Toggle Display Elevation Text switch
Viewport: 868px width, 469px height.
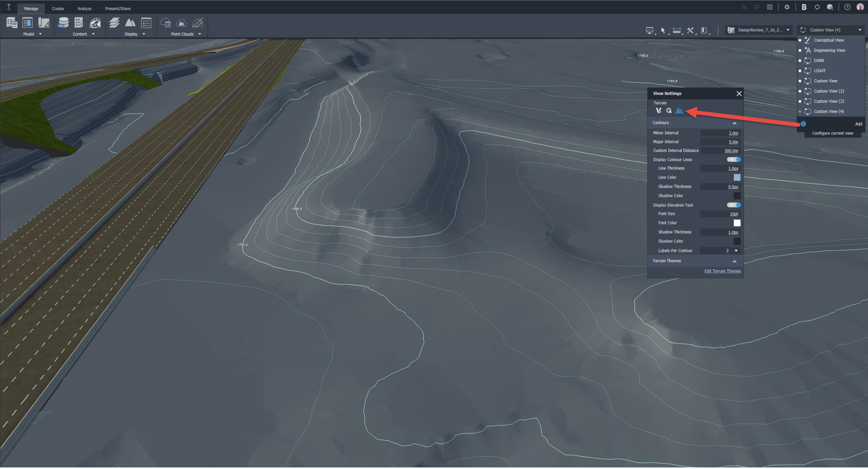pyautogui.click(x=734, y=205)
